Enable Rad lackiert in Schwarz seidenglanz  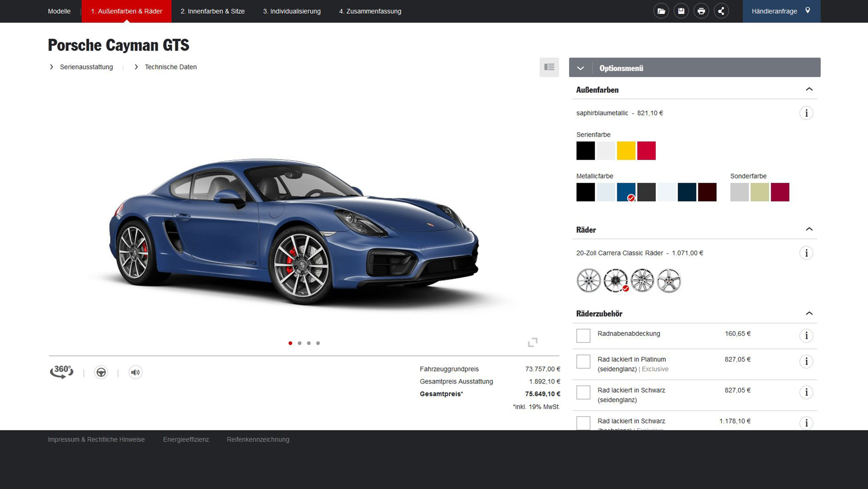pyautogui.click(x=583, y=392)
